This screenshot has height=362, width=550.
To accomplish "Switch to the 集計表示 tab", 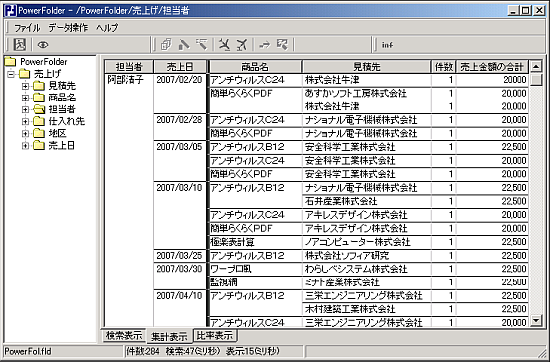I will click(169, 336).
